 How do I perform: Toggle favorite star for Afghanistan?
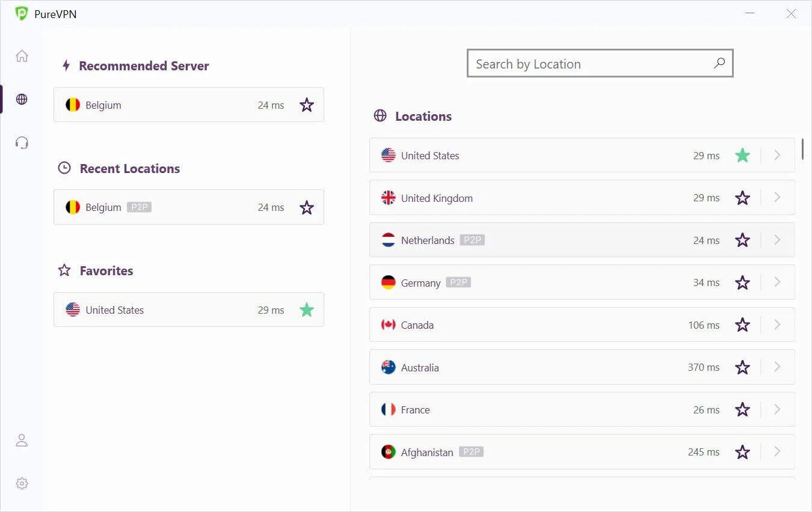coord(743,452)
